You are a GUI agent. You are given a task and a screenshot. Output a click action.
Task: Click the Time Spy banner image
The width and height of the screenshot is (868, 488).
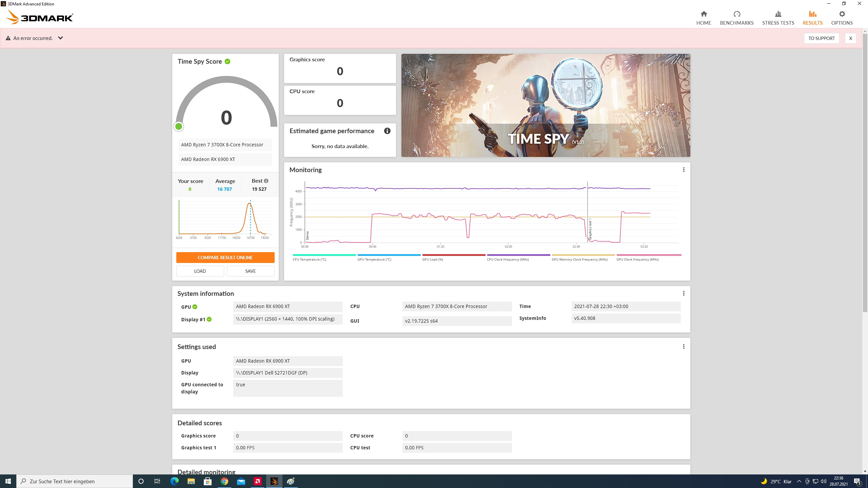pos(545,105)
